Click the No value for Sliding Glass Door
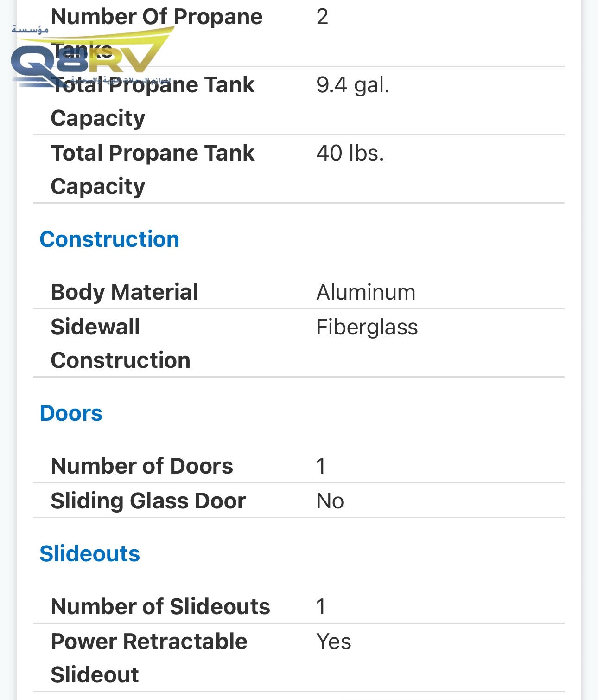 (x=330, y=501)
